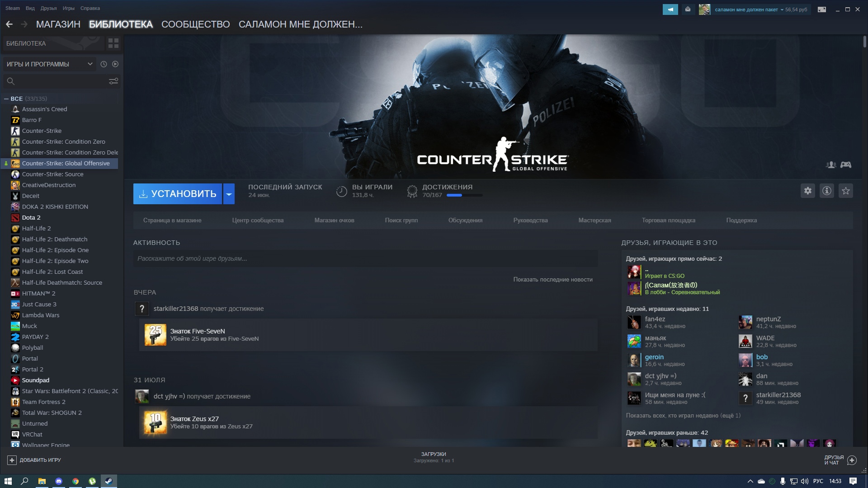Open Five-SeveN achievement badge image
This screenshot has width=868, height=488.
coord(156,335)
